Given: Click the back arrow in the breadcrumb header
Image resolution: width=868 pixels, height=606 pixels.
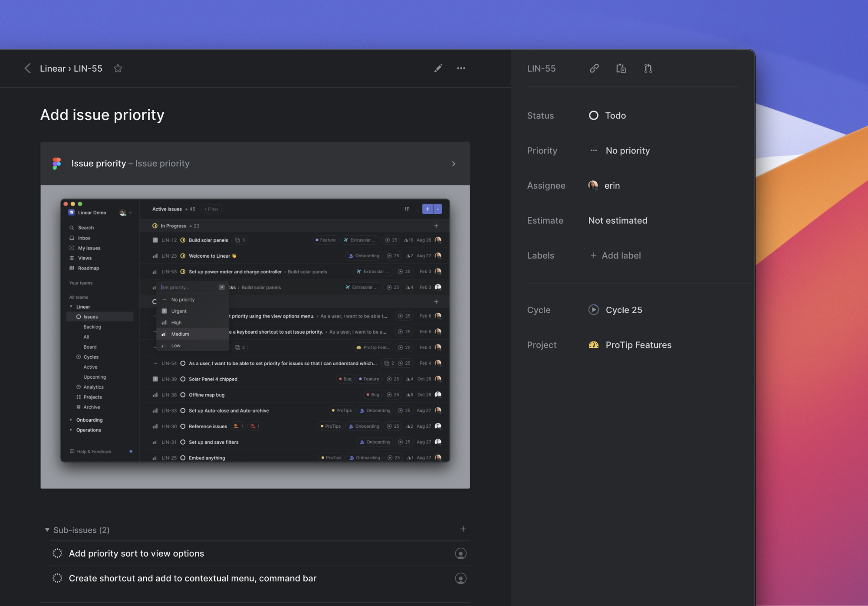Looking at the screenshot, I should click(x=27, y=69).
